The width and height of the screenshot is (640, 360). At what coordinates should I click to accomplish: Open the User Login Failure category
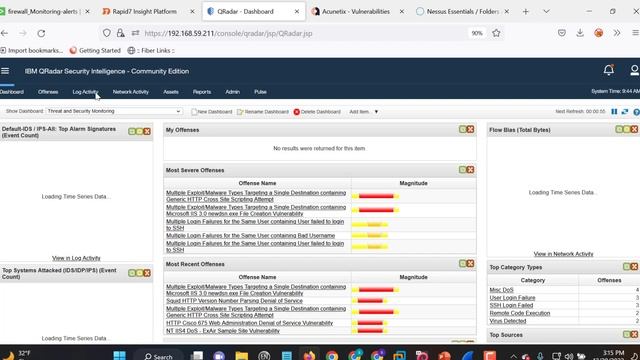[x=512, y=298]
